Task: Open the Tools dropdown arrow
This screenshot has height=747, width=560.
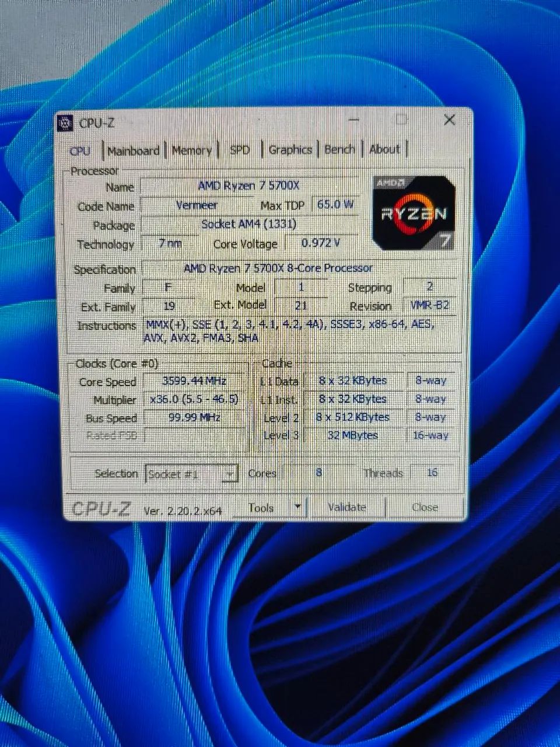Action: click(x=297, y=507)
